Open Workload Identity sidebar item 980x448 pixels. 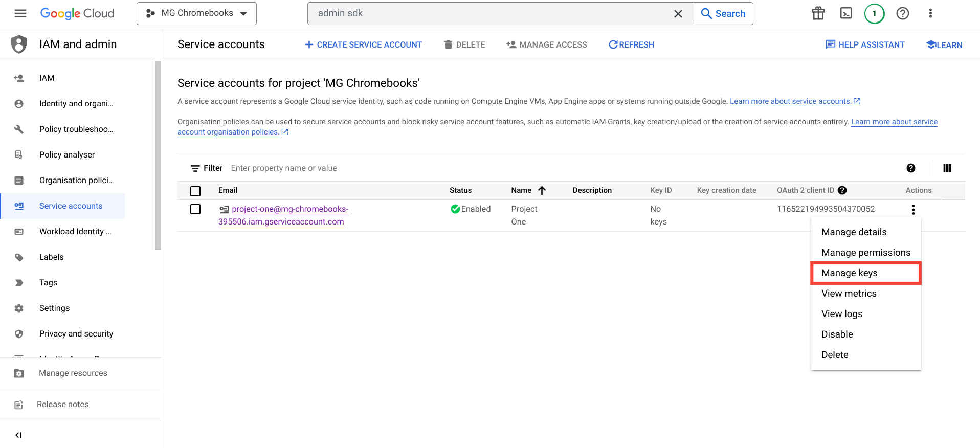coord(62,232)
